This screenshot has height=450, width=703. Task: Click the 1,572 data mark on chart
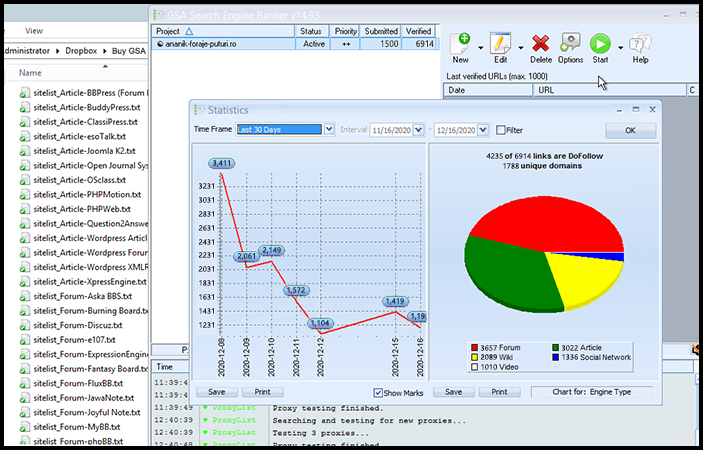[x=296, y=290]
